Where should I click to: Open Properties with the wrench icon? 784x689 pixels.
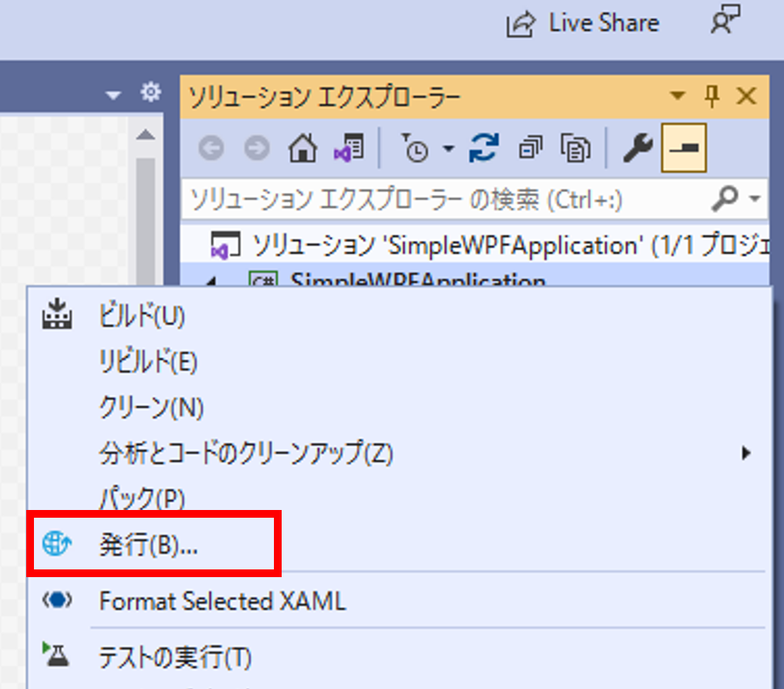click(x=637, y=149)
